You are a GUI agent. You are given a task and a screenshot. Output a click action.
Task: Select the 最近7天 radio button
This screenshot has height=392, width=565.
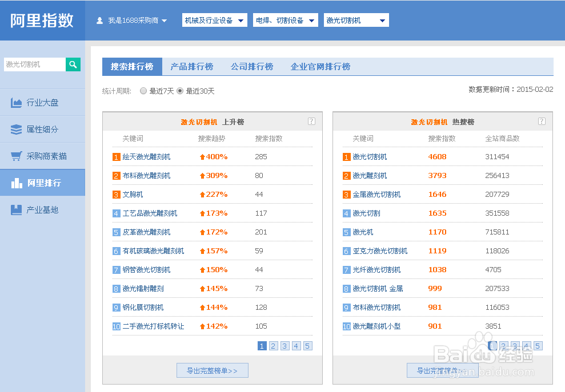click(x=143, y=91)
